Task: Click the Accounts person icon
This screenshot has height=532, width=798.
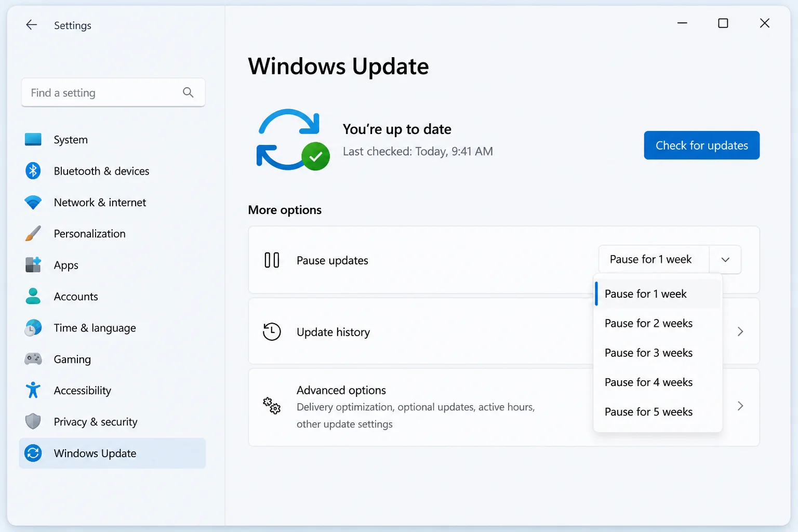Action: coord(33,296)
